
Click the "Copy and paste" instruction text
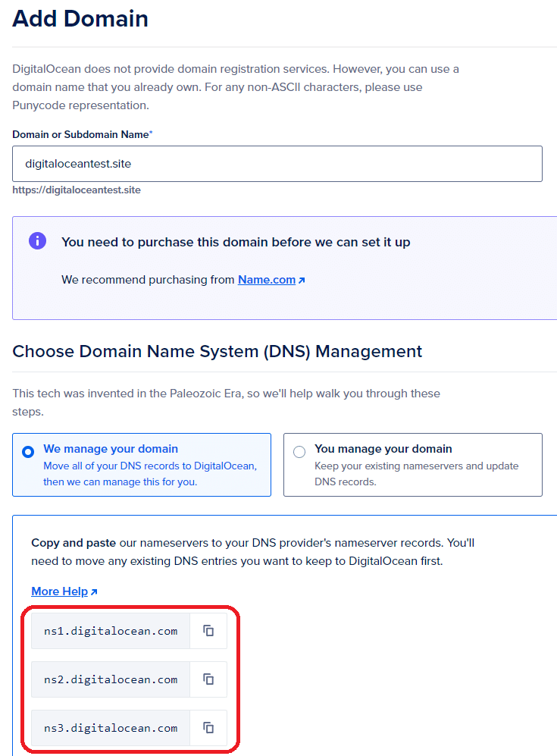[253, 551]
